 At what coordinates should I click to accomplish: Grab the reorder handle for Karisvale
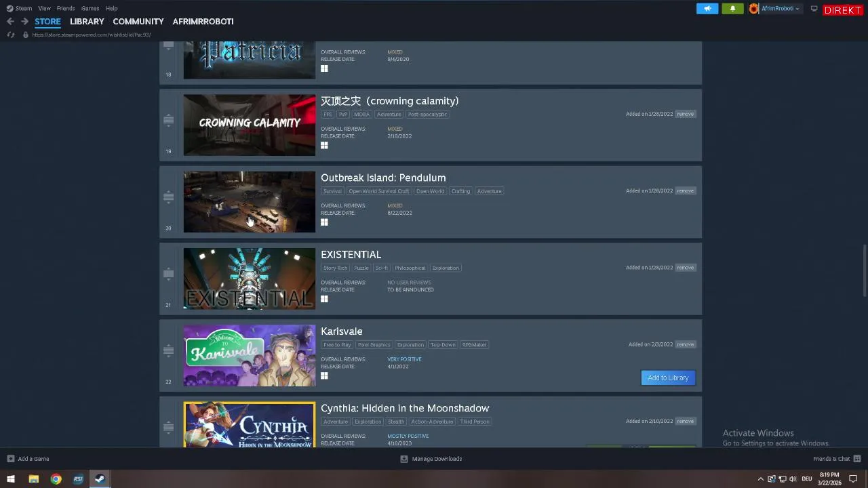point(169,350)
